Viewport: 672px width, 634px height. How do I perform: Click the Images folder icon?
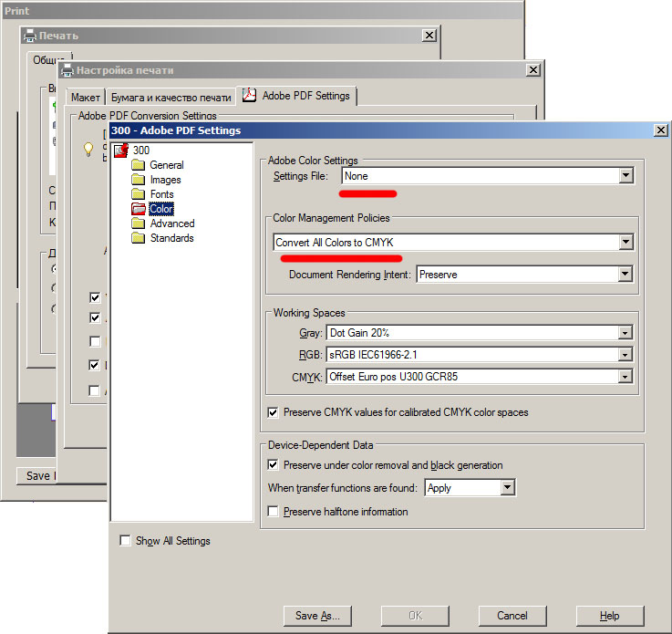(138, 180)
